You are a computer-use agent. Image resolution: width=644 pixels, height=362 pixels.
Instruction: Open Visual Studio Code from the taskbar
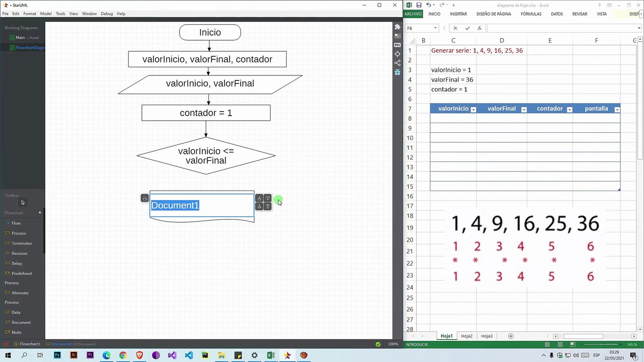pyautogui.click(x=189, y=355)
